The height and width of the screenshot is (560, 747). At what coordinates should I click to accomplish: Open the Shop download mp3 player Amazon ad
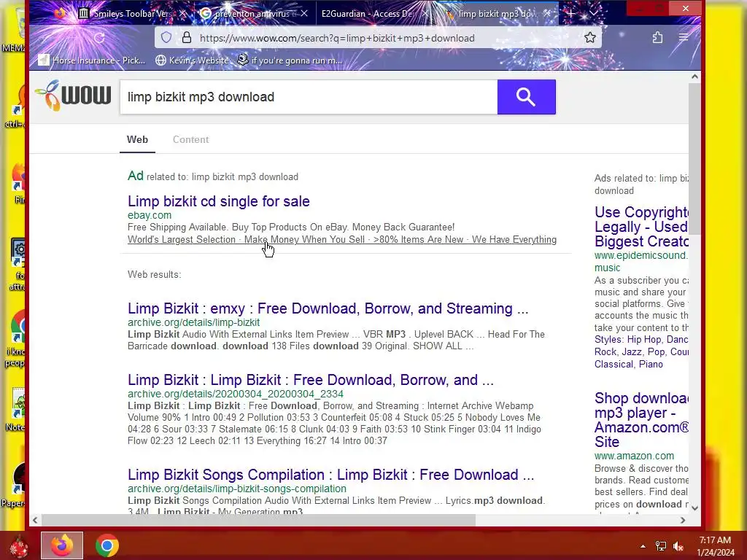click(641, 419)
